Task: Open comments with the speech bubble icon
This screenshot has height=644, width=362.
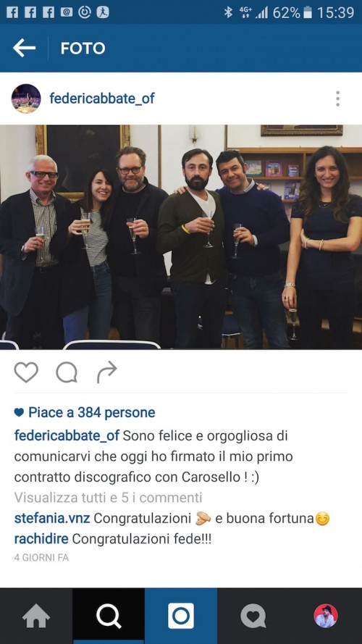Action: pyautogui.click(x=67, y=372)
